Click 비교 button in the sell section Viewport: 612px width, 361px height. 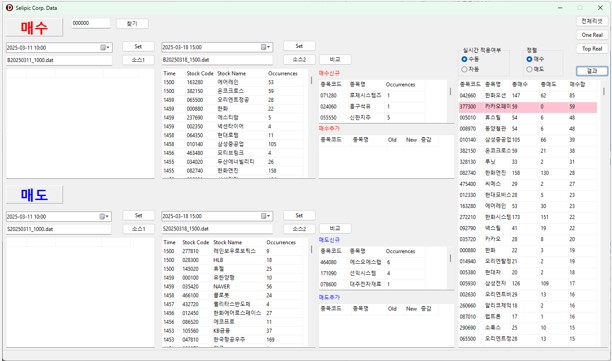click(x=335, y=228)
